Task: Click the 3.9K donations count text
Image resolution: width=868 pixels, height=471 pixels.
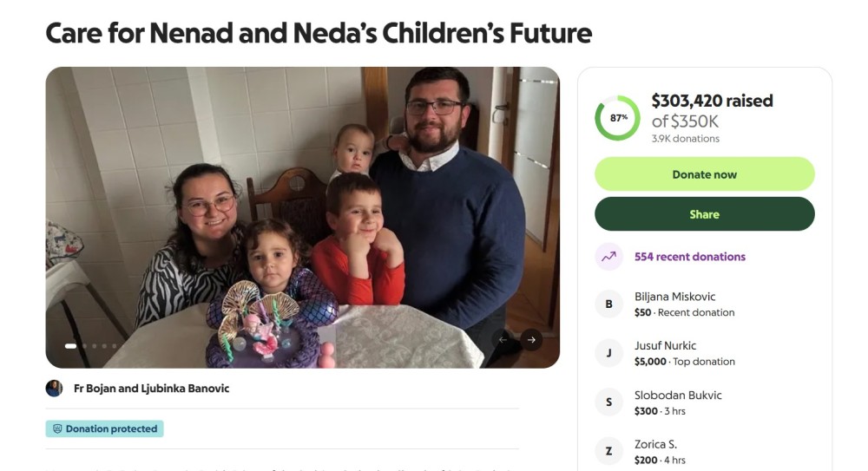Action: [685, 139]
